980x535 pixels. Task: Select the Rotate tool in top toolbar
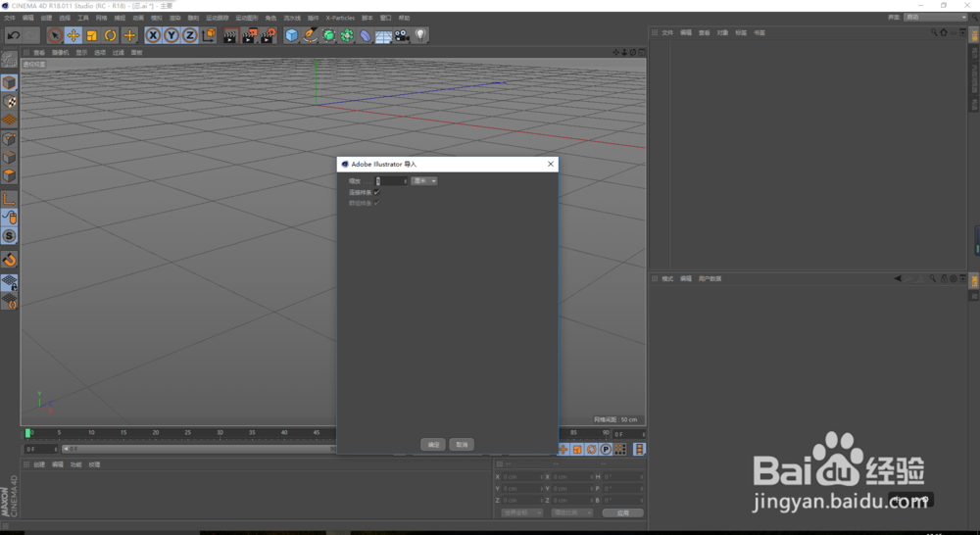pyautogui.click(x=111, y=35)
